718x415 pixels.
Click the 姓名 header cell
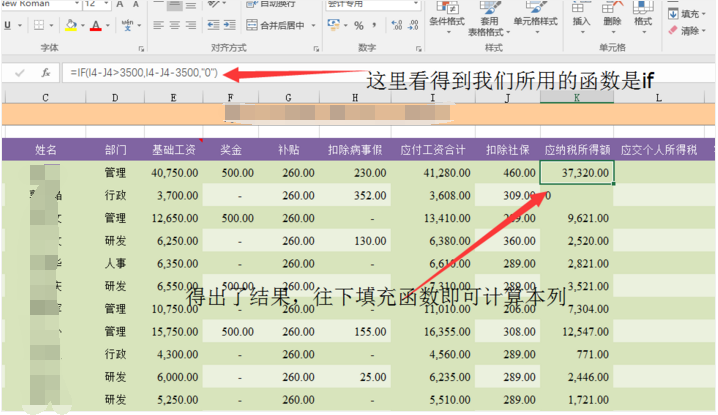[46, 150]
